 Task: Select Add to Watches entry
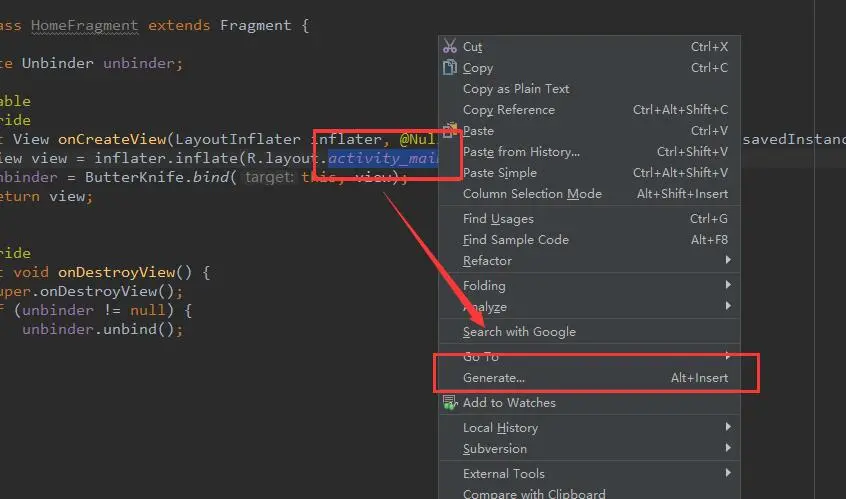590,402
